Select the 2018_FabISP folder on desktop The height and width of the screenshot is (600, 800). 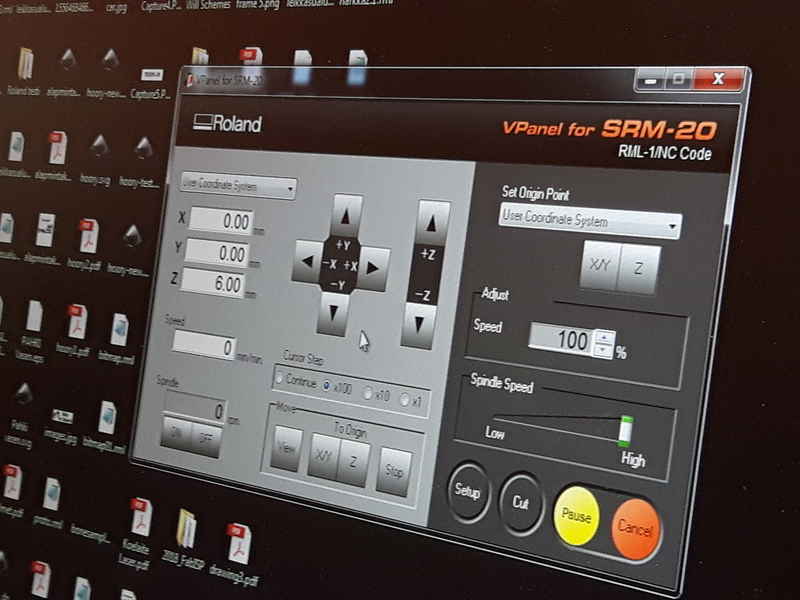(x=185, y=538)
